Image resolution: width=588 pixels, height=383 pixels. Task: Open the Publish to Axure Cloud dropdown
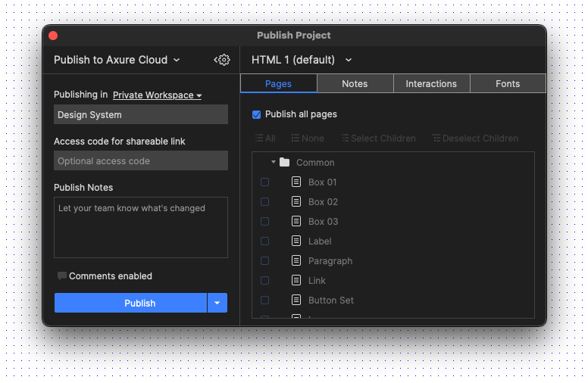(x=117, y=60)
